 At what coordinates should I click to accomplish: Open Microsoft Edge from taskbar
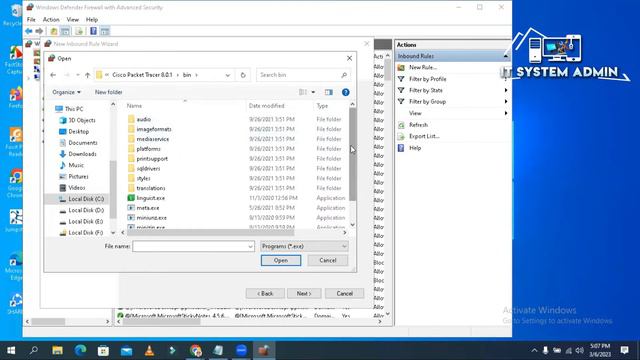(80, 350)
